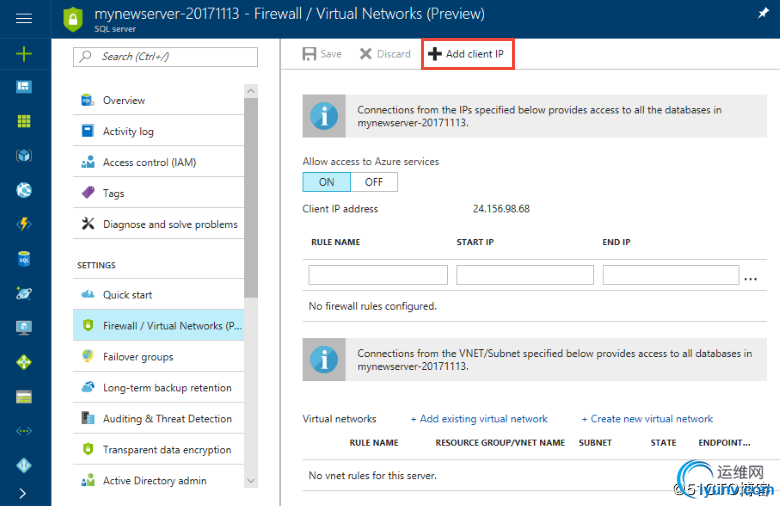Click the menu scrollbar up arrow
780x506 pixels.
[251, 91]
